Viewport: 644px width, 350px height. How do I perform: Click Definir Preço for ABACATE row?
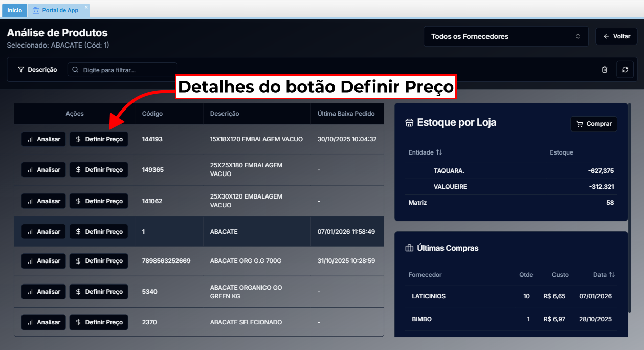click(99, 232)
